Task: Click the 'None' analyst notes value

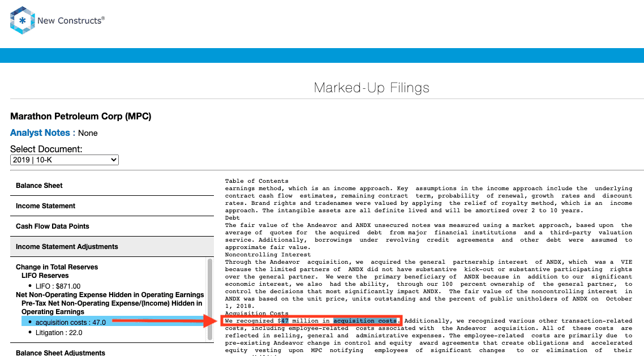Action: [x=88, y=133]
